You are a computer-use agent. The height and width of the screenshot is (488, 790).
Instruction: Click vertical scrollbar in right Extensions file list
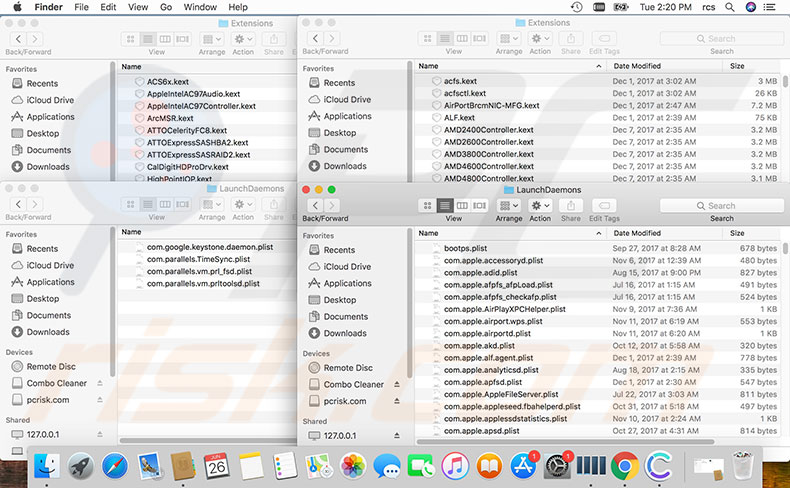pyautogui.click(x=785, y=81)
